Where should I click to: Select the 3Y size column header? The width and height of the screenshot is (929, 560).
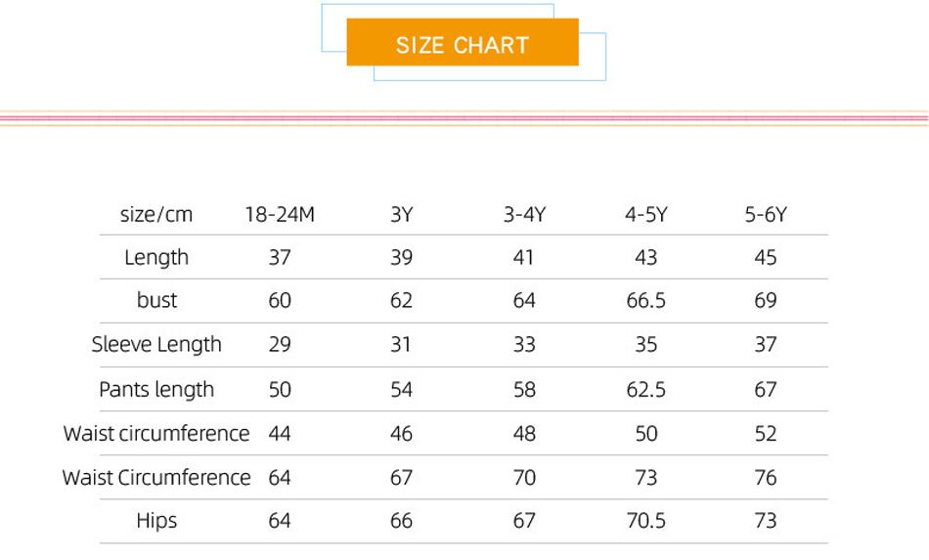401,214
